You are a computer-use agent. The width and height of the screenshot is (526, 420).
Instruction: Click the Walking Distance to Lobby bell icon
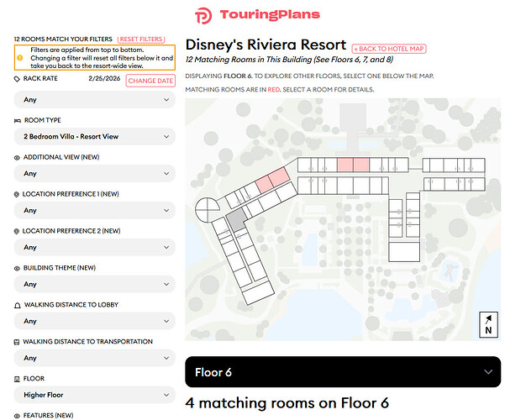tap(18, 305)
